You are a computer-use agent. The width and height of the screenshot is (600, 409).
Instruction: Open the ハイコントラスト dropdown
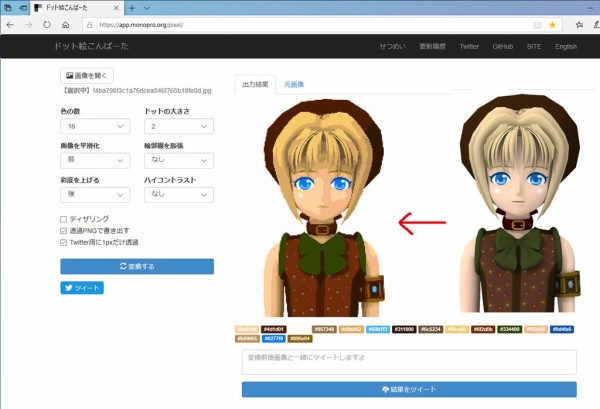click(178, 195)
